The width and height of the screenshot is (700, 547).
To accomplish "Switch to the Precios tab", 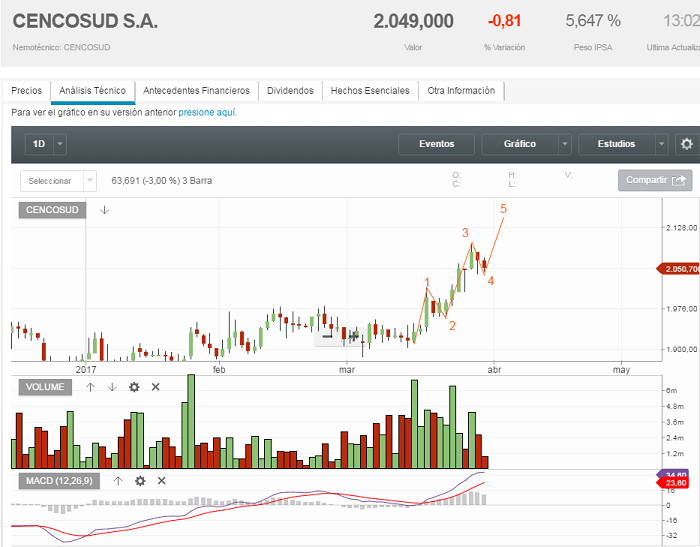I will click(26, 91).
